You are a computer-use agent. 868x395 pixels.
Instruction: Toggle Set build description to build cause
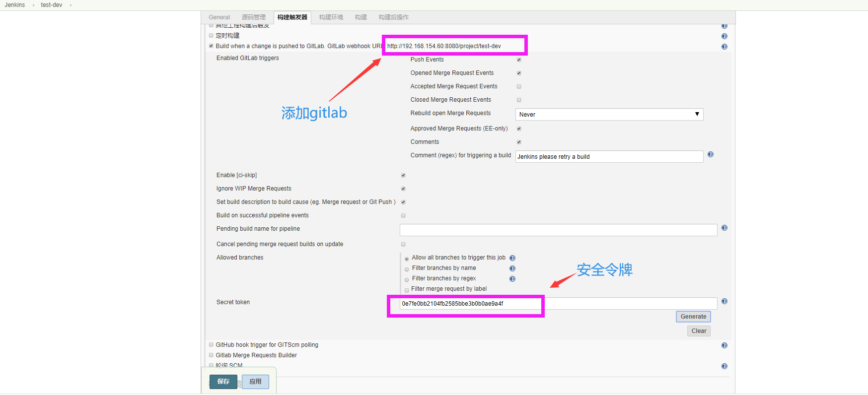pos(403,202)
